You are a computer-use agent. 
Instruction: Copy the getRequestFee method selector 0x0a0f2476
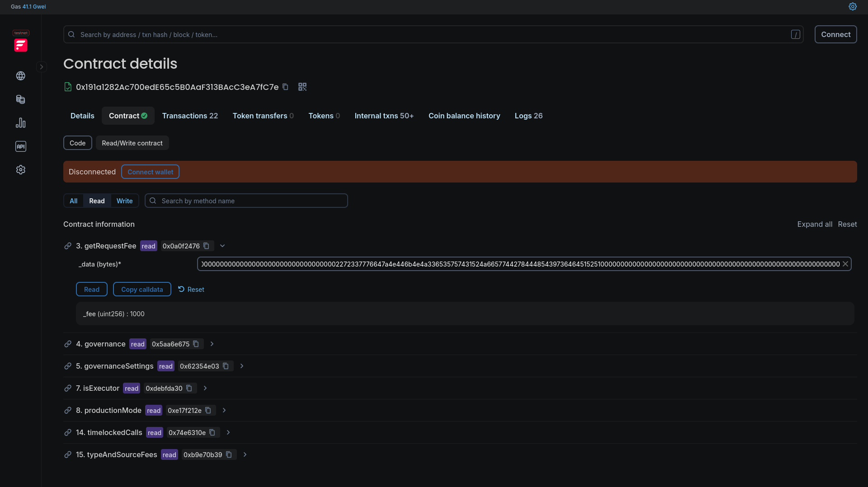tap(207, 246)
